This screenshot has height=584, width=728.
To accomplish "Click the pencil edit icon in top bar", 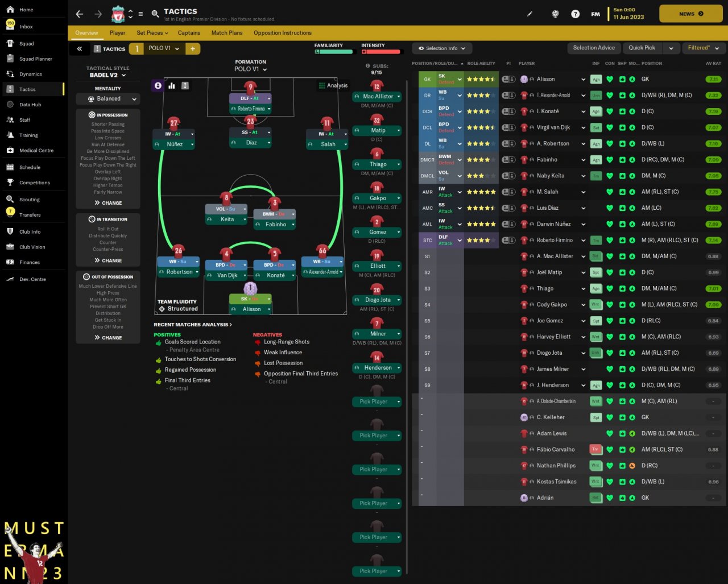I will pyautogui.click(x=530, y=14).
